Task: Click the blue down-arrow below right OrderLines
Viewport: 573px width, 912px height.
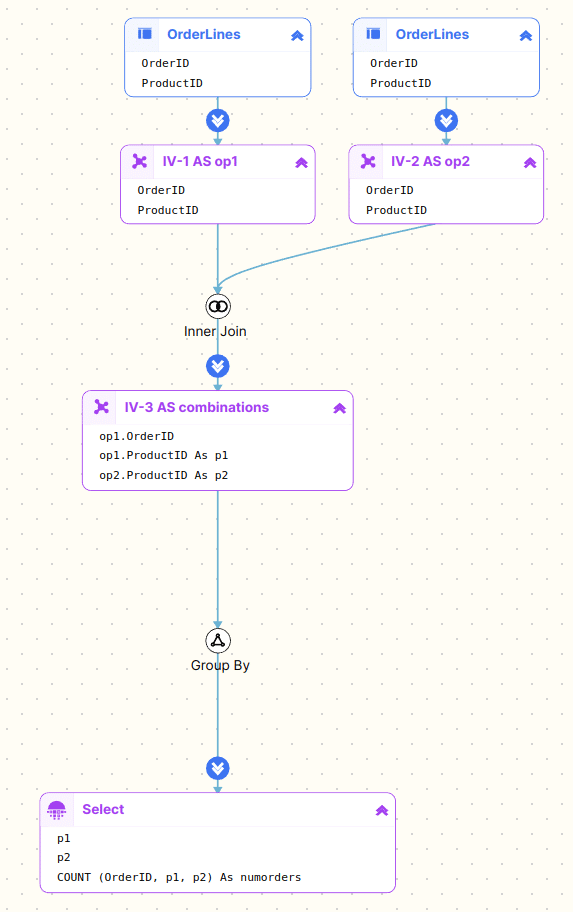Action: click(446, 121)
